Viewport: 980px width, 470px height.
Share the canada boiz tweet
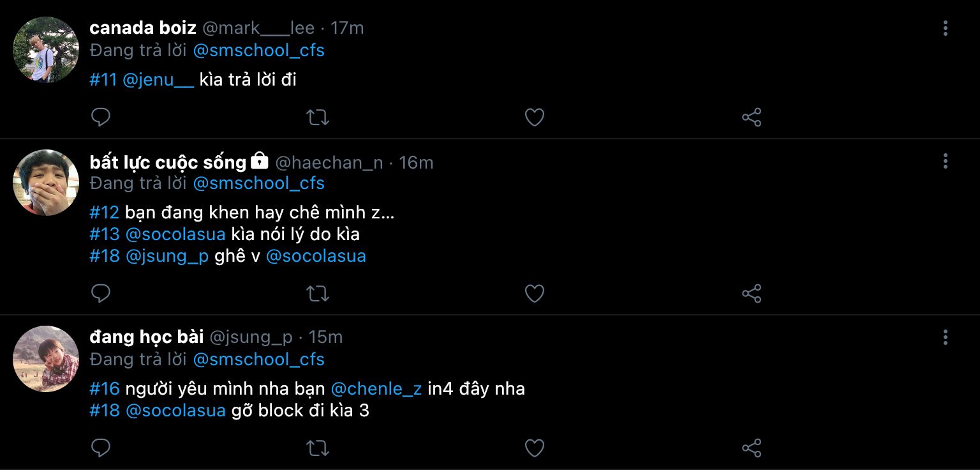click(752, 117)
